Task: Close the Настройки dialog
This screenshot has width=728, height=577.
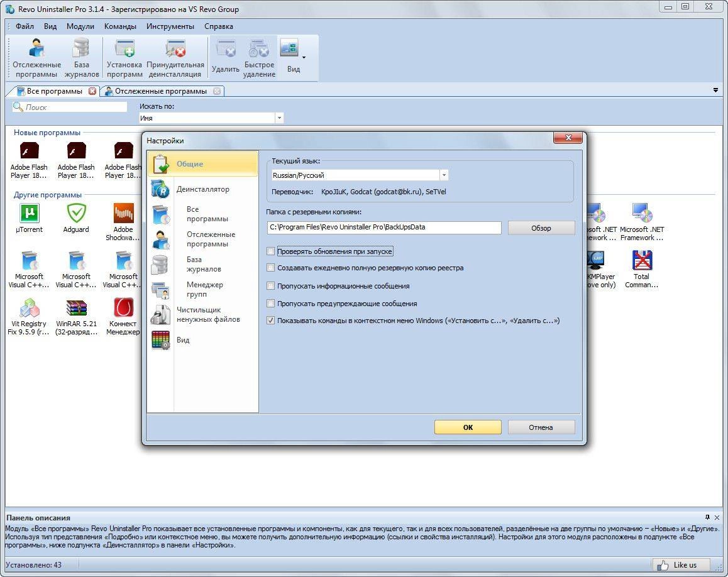Action: click(x=568, y=138)
